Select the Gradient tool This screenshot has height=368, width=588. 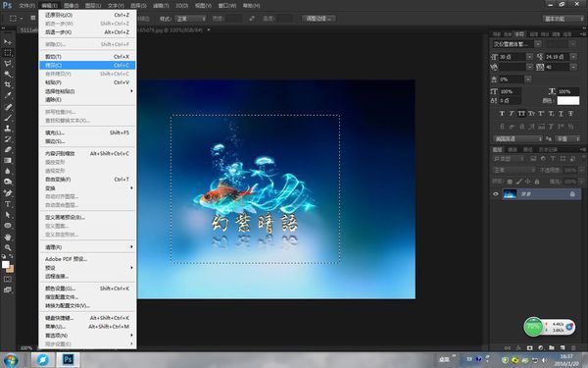8,160
